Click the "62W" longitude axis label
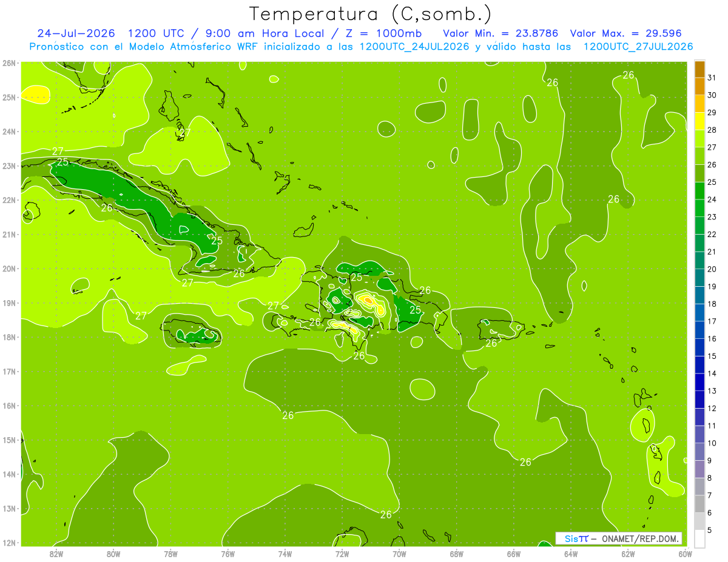The width and height of the screenshot is (728, 562). (628, 553)
